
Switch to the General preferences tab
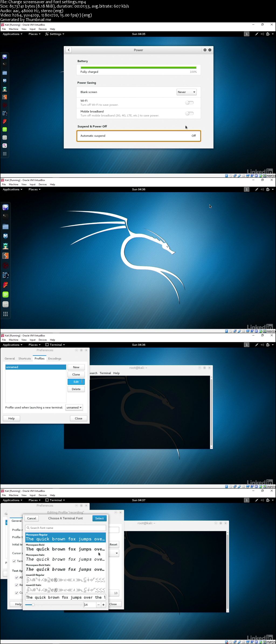click(10, 359)
